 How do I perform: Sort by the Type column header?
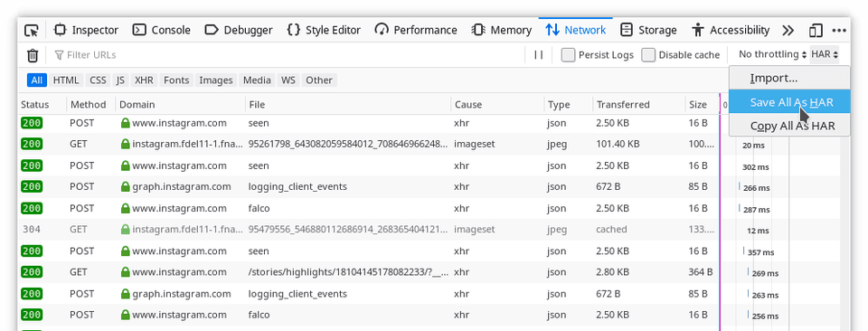pos(569,104)
